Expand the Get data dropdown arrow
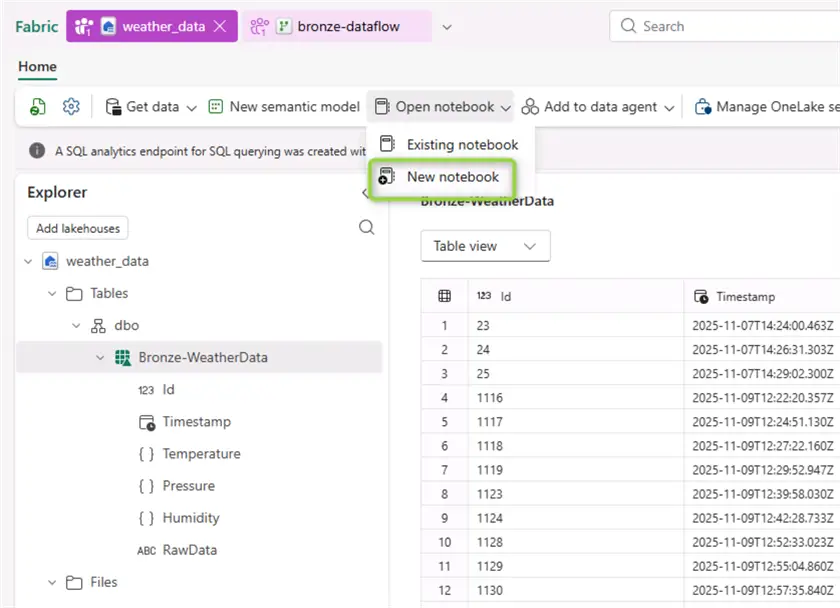 191,108
